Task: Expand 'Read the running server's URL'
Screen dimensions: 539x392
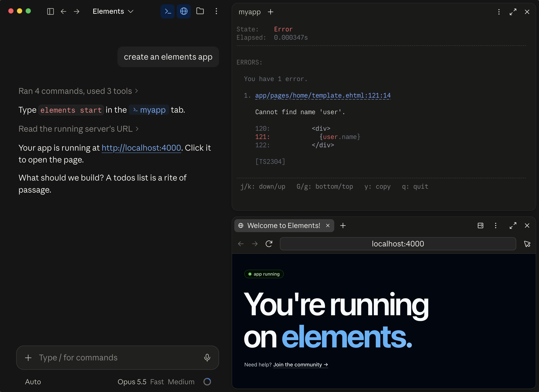Action: [x=78, y=129]
